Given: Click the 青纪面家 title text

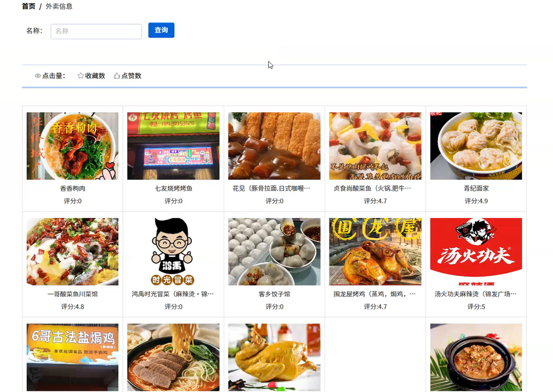Looking at the screenshot, I should pos(476,189).
